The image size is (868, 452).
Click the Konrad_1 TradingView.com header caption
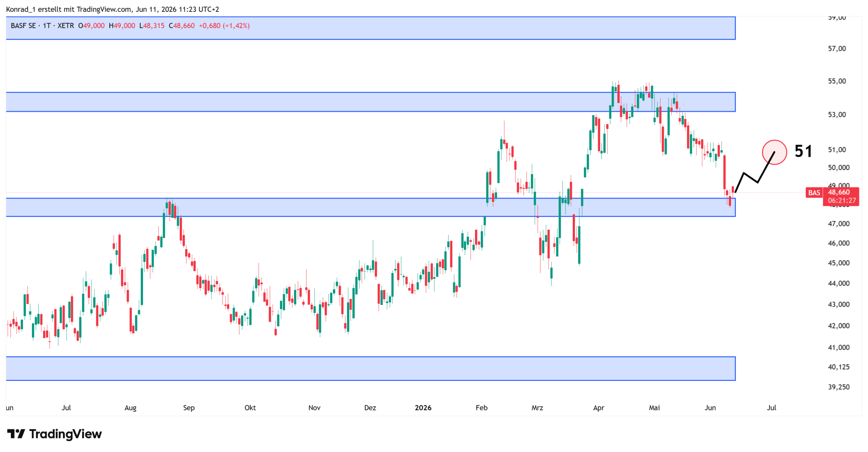pos(113,9)
